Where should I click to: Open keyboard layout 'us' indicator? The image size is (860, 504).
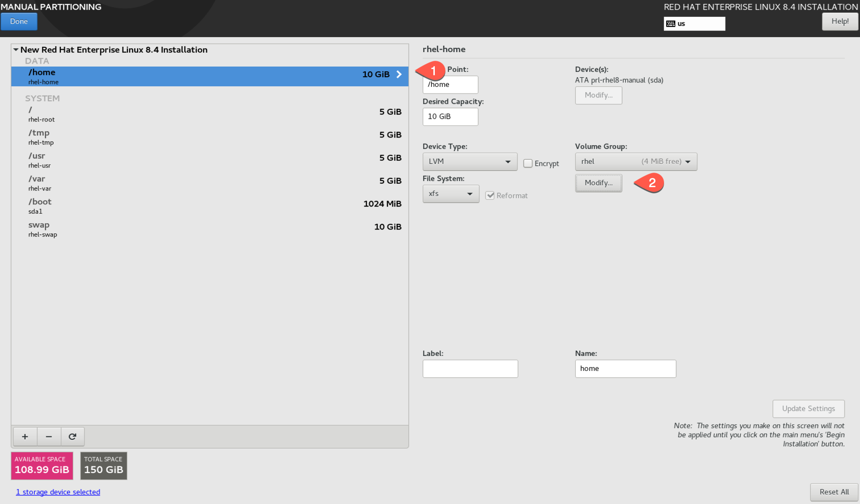point(694,24)
